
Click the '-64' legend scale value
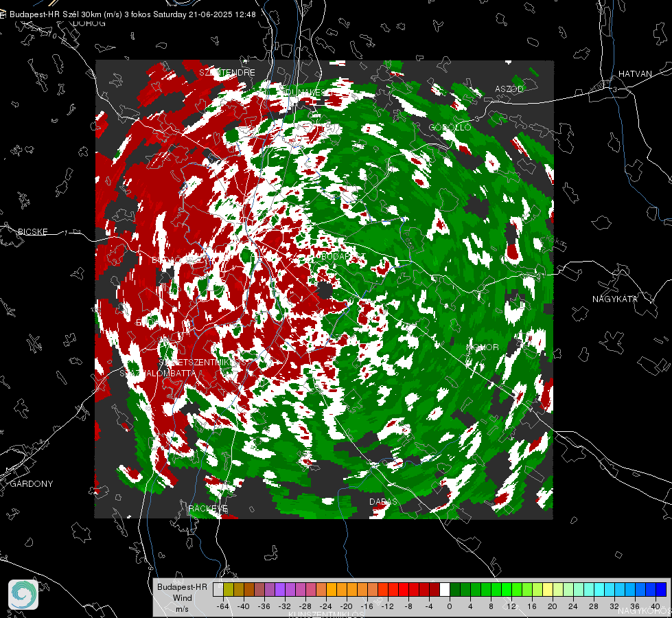(223, 606)
